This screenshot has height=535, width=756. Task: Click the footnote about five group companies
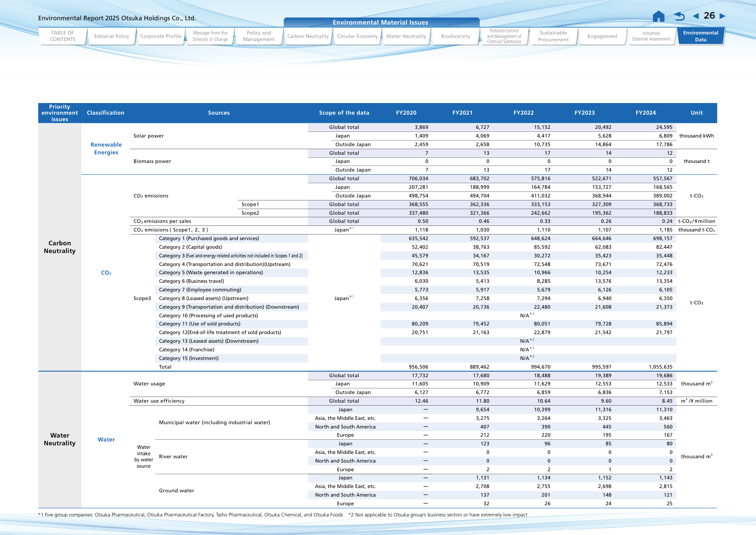tap(191, 515)
